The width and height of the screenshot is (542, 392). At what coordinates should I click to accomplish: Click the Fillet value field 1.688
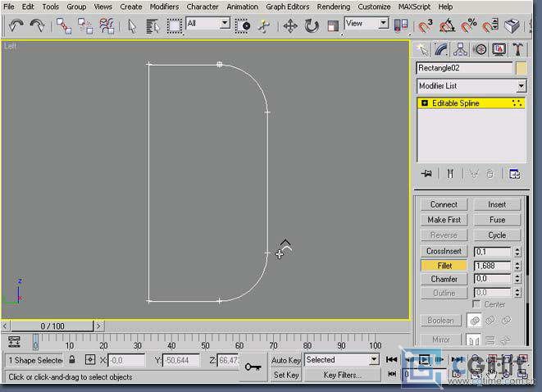pos(492,266)
